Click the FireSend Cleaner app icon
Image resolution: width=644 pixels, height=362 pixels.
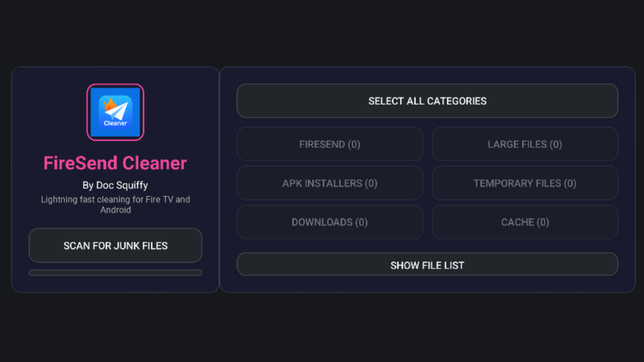click(115, 112)
